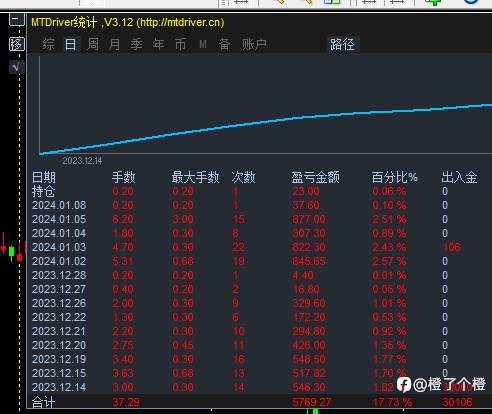Image resolution: width=492 pixels, height=414 pixels.
Task: Click the 17.73 % total percentage value
Action: pos(392,402)
